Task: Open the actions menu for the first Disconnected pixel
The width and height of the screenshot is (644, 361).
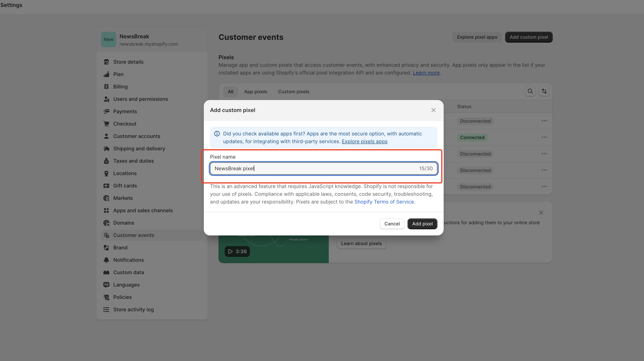Action: click(x=544, y=121)
